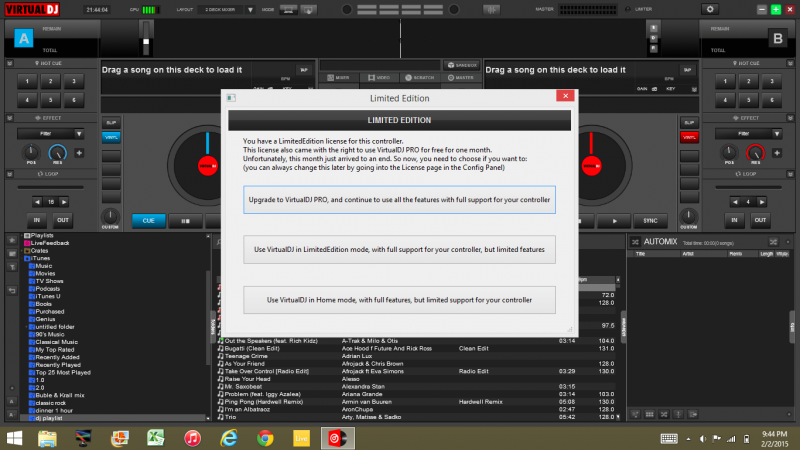Collapse deck A LOOP panel
800x450 pixels.
click(x=9, y=174)
